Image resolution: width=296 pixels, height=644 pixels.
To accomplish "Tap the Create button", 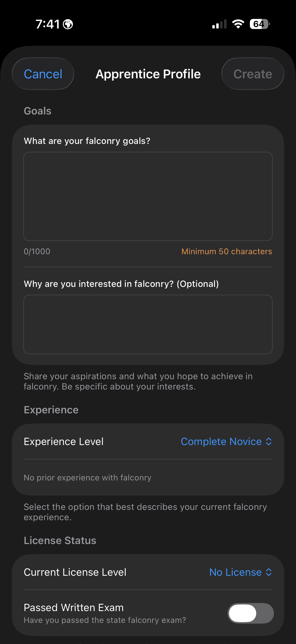I will coord(252,73).
